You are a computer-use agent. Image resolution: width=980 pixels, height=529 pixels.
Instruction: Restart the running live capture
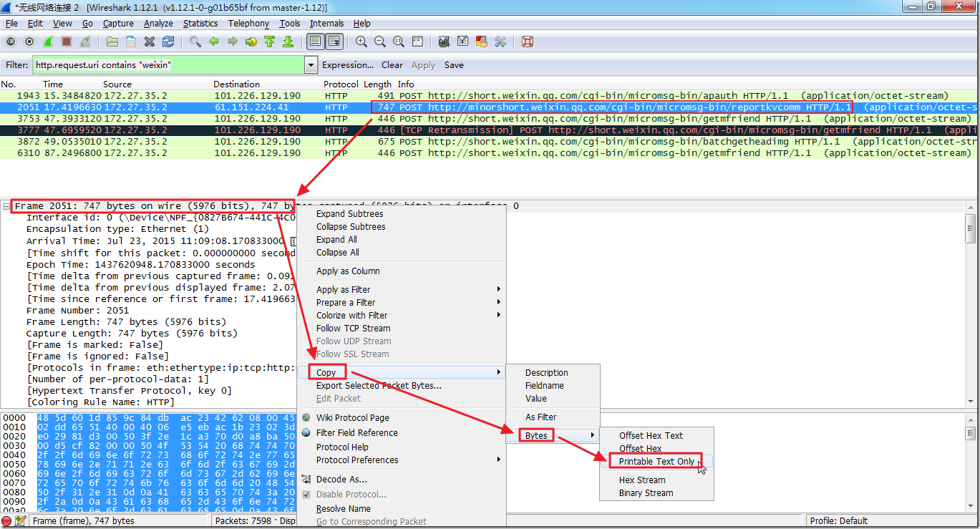[86, 42]
